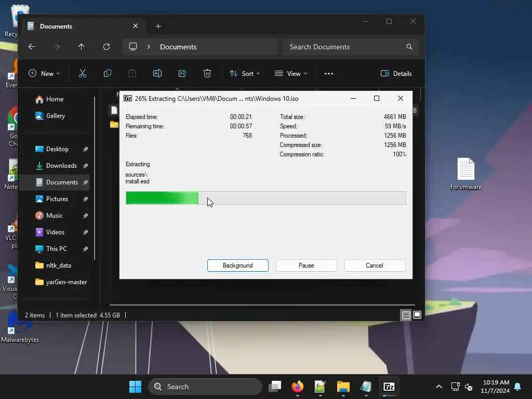
Task: Toggle the Details pane
Action: tap(396, 74)
